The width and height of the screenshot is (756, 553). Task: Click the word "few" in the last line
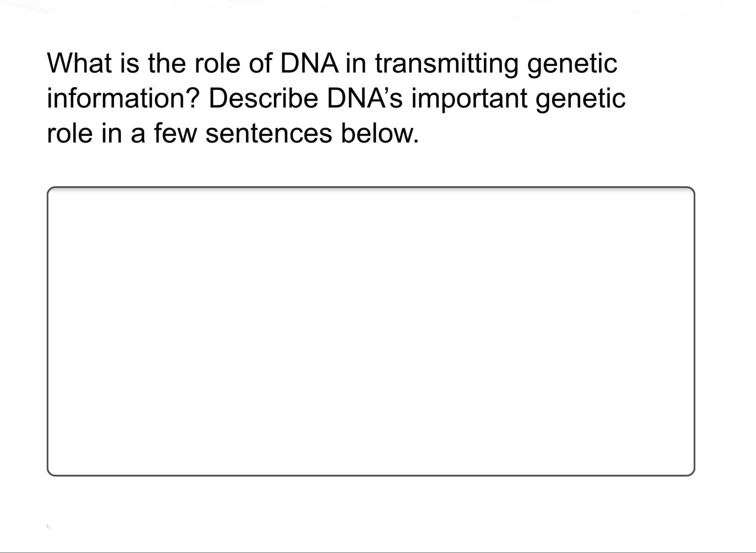click(x=175, y=133)
